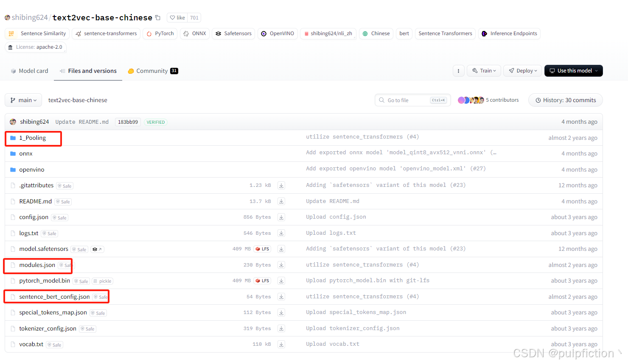Open the config.json file
Screen dimensions: 628x364
(x=34, y=217)
